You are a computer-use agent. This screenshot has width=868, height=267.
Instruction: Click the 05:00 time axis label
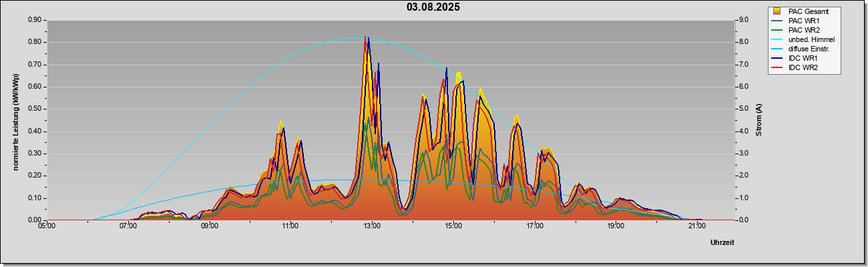[x=47, y=226]
